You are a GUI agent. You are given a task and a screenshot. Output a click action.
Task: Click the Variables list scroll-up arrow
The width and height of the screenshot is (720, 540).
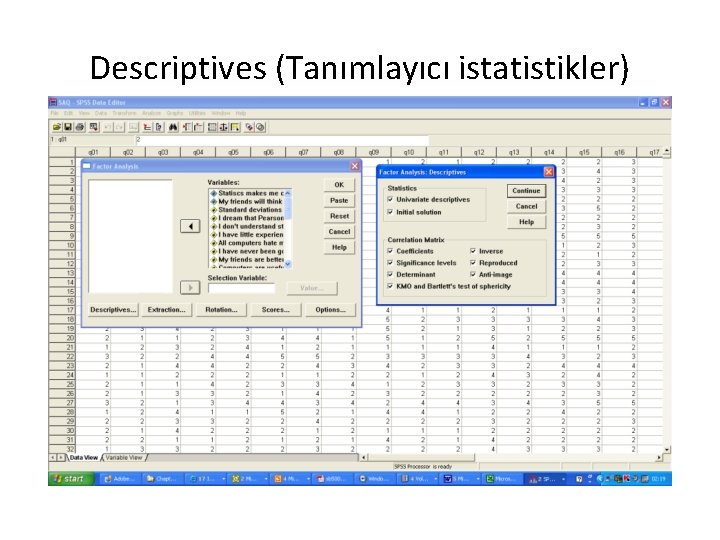[x=288, y=193]
